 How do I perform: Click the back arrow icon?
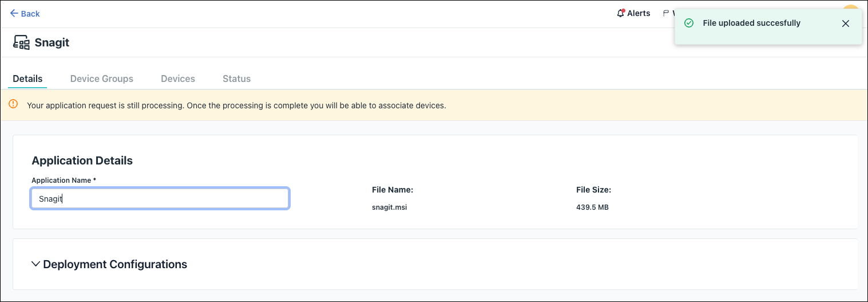click(14, 13)
